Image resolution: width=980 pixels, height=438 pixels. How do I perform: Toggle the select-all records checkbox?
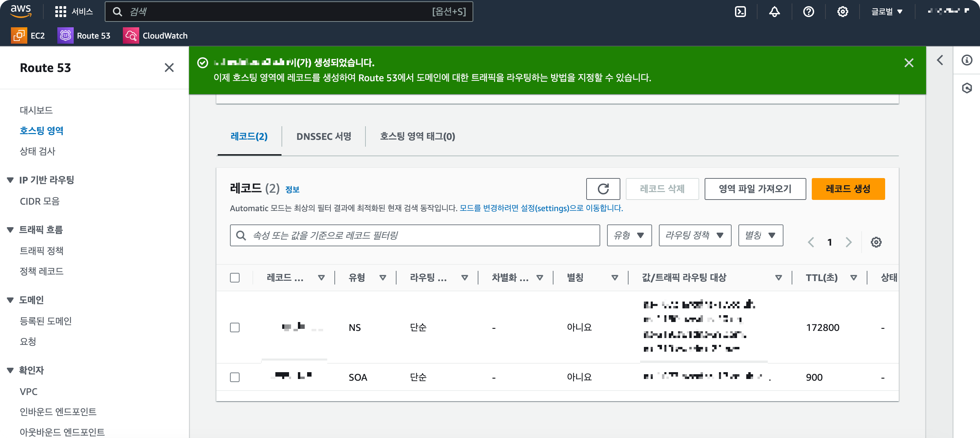pyautogui.click(x=235, y=278)
